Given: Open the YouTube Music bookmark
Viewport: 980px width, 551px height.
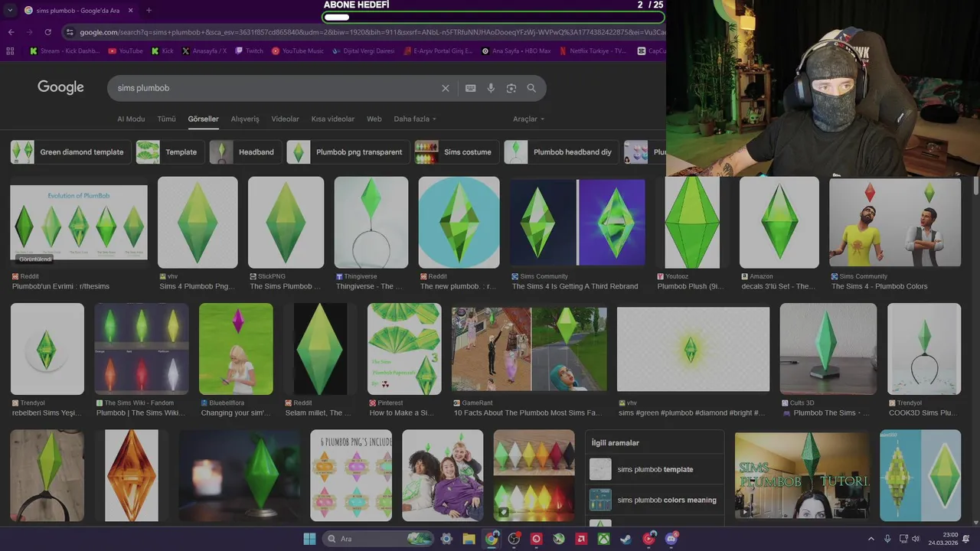Looking at the screenshot, I should (298, 51).
